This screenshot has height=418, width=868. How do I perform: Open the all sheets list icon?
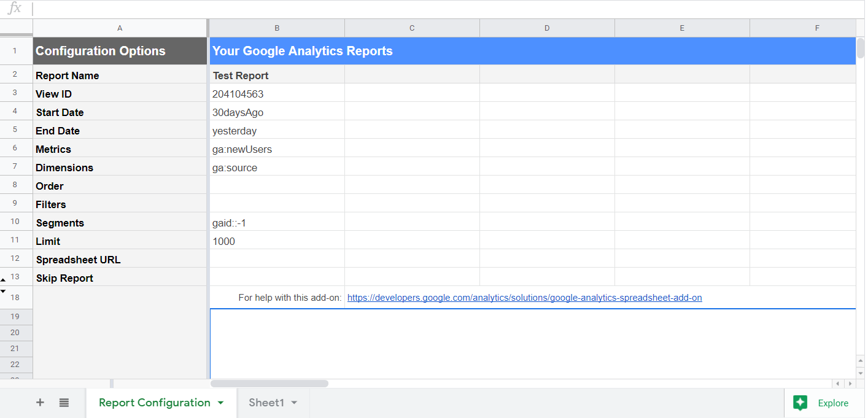(64, 403)
